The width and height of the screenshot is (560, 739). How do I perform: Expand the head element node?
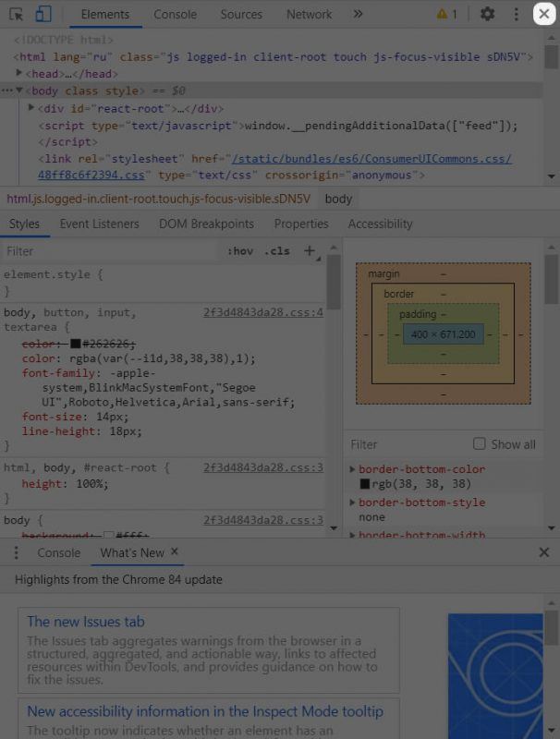pyautogui.click(x=19, y=73)
